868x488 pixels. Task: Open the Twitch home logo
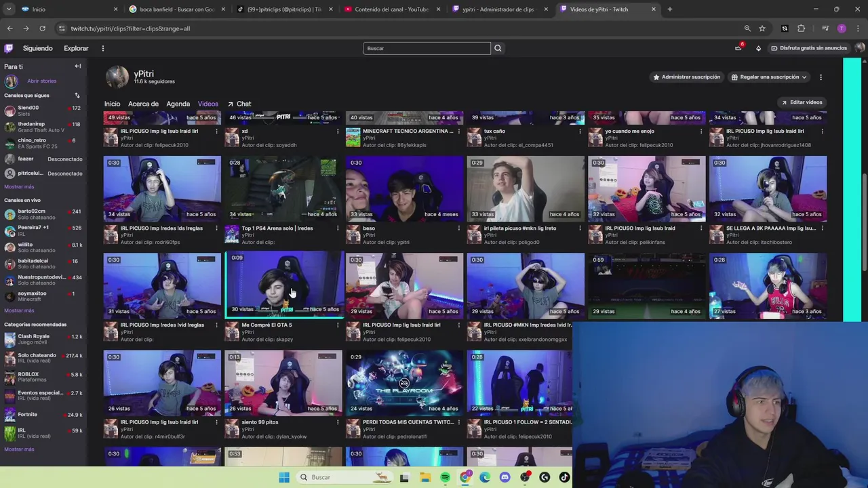(8, 48)
